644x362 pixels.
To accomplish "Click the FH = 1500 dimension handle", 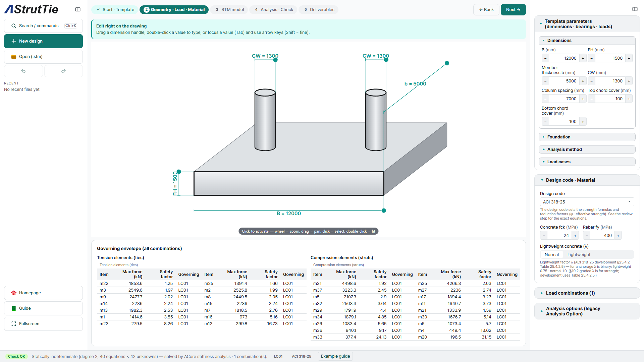I will point(179,172).
